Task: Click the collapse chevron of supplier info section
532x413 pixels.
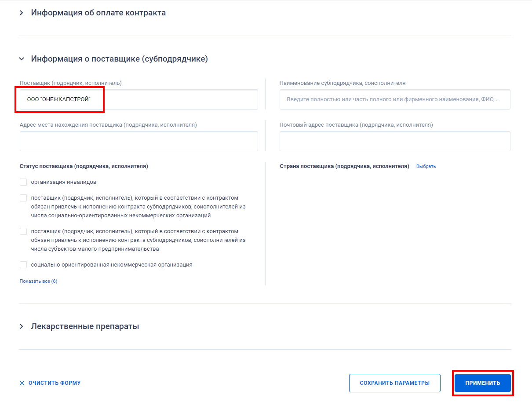Action: 21,58
